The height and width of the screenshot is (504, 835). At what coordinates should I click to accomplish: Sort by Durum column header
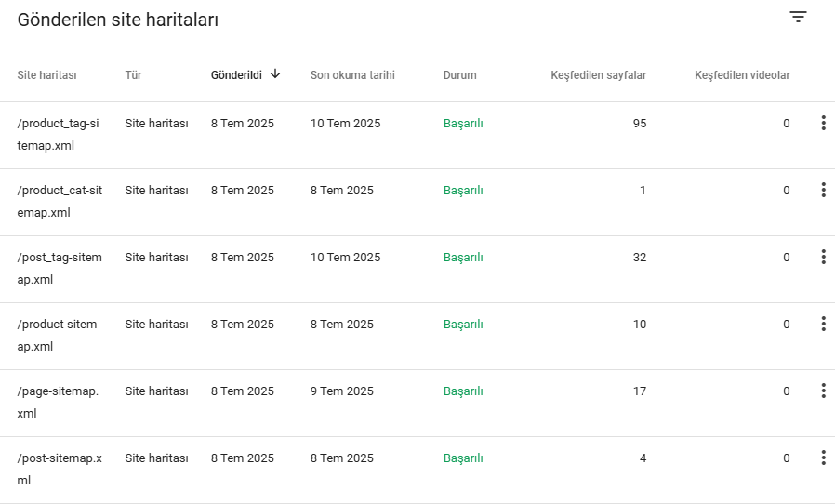[460, 75]
